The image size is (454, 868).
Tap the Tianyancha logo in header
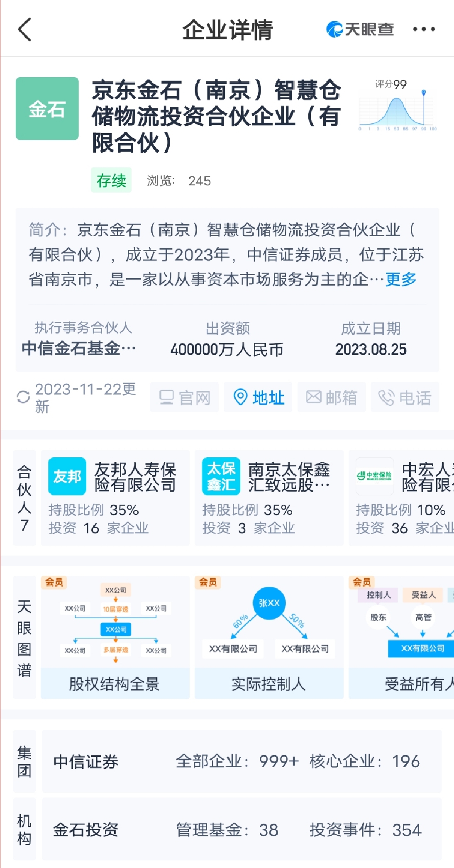tap(360, 29)
